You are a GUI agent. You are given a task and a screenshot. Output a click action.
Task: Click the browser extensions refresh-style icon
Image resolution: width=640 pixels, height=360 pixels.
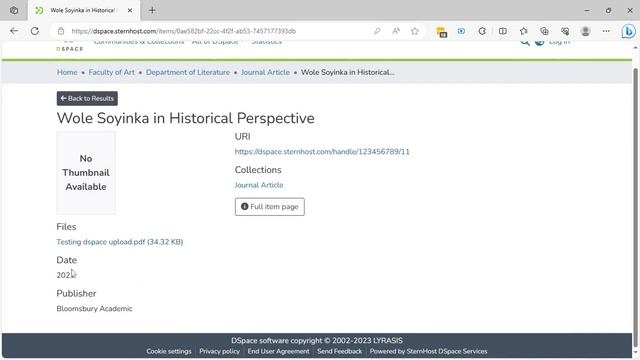[x=482, y=31]
